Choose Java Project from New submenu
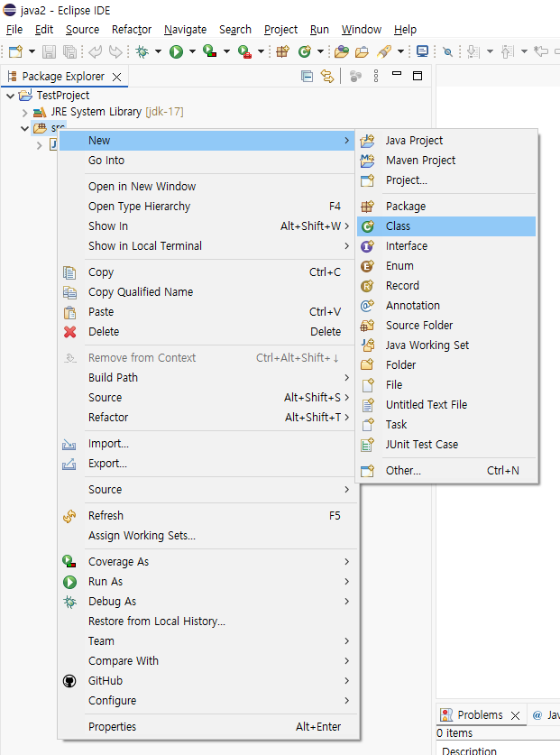This screenshot has height=755, width=560. tap(446, 141)
